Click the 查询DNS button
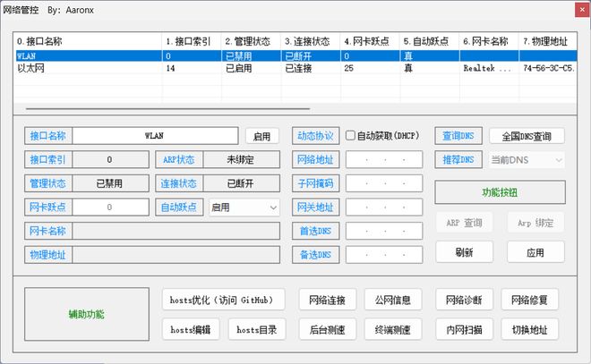 coord(458,136)
